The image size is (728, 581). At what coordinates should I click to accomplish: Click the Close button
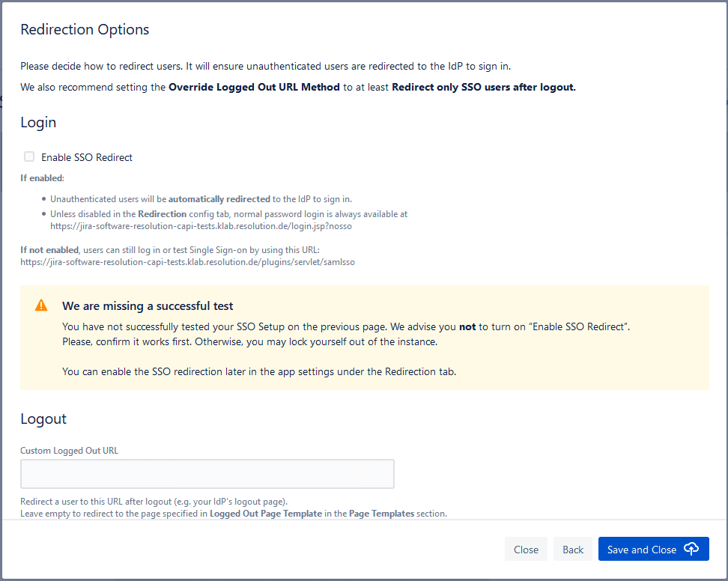[x=526, y=549]
